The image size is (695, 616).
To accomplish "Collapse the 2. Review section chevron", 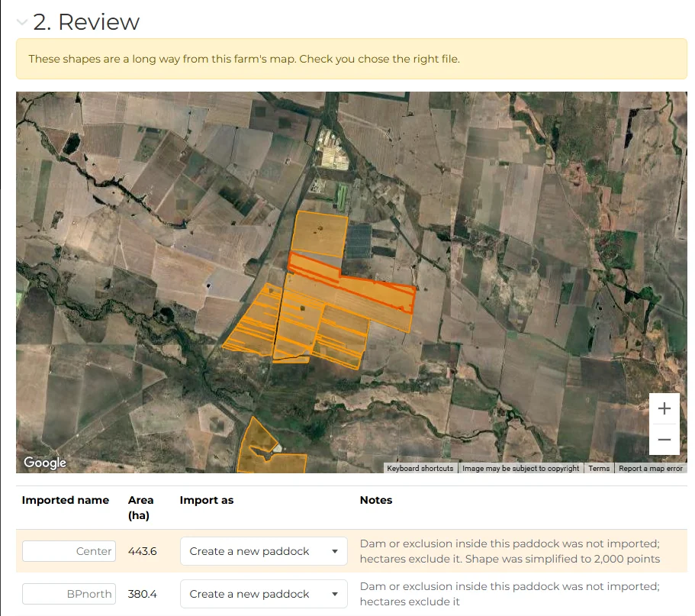I will tap(21, 21).
